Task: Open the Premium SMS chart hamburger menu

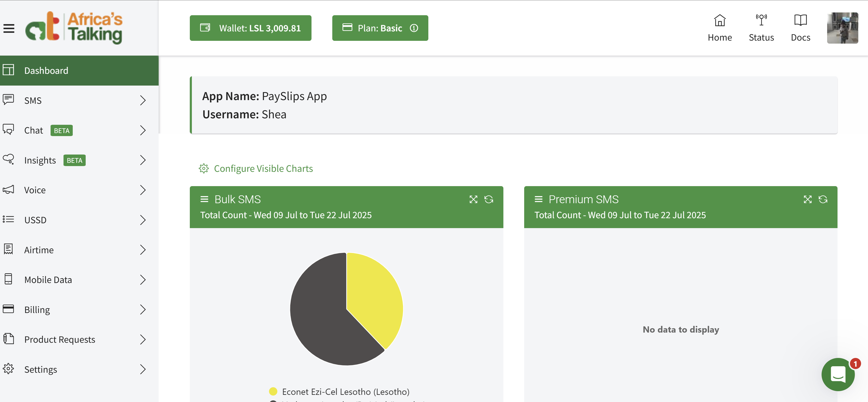Action: pyautogui.click(x=538, y=199)
